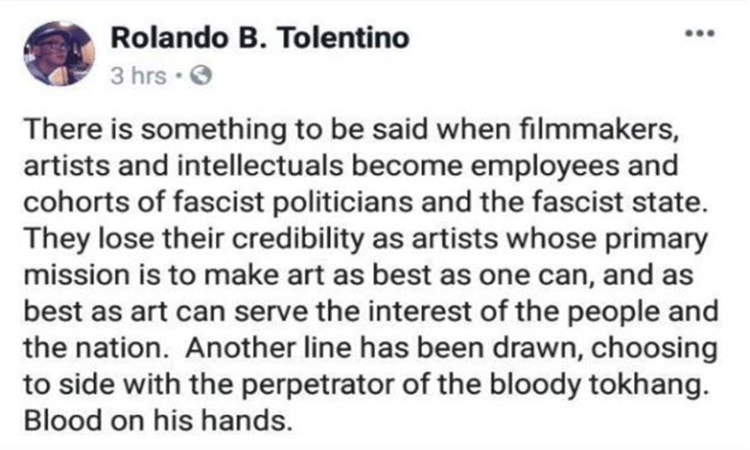Open Rolando B. Tolentino's profile picture
This screenshot has height=450, width=750.
click(x=59, y=54)
